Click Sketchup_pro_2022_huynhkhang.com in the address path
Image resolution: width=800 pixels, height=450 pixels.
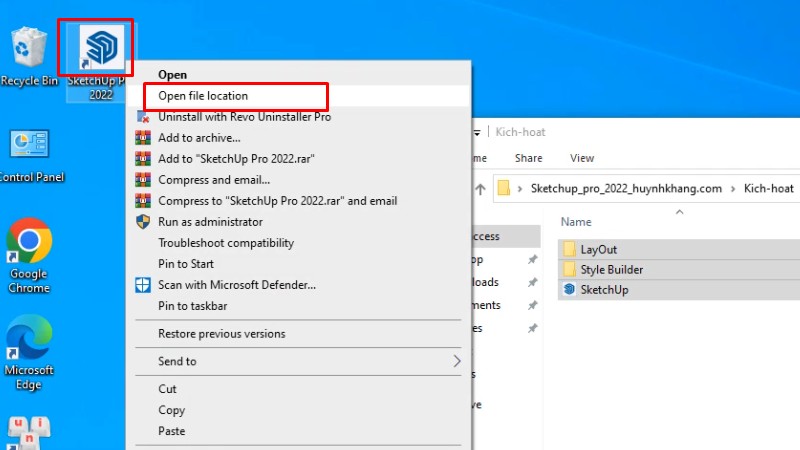pyautogui.click(x=626, y=188)
